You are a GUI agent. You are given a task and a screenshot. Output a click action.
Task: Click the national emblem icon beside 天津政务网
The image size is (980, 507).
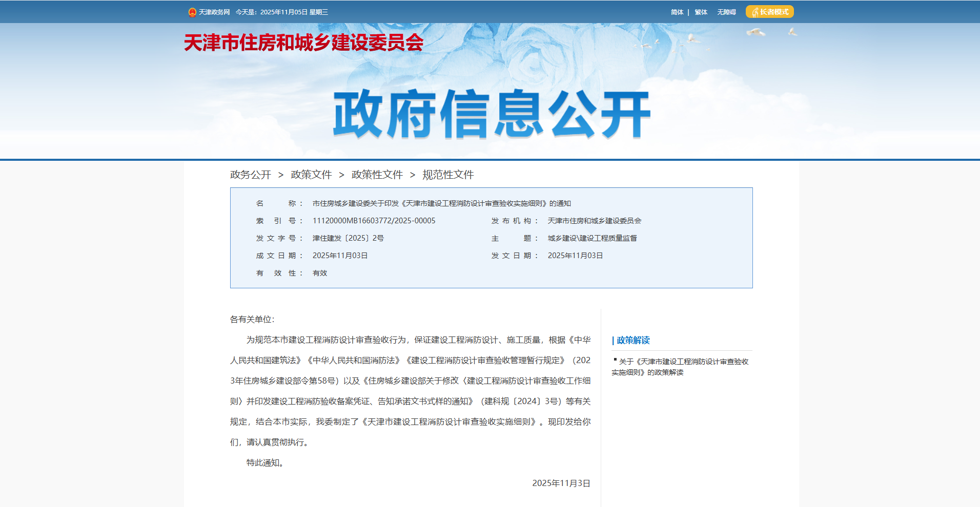(193, 11)
